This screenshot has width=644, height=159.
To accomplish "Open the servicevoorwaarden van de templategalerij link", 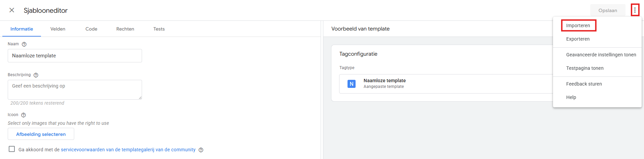I will (x=128, y=150).
